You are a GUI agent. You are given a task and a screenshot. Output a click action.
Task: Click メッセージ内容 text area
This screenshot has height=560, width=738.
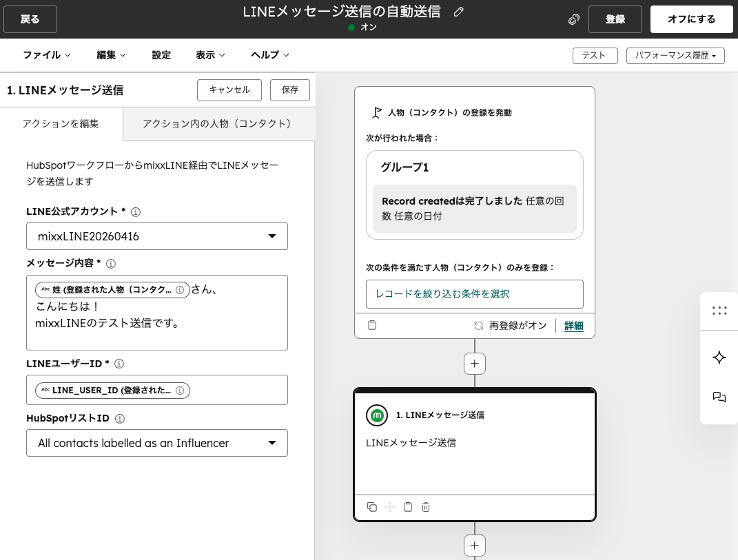[156, 313]
